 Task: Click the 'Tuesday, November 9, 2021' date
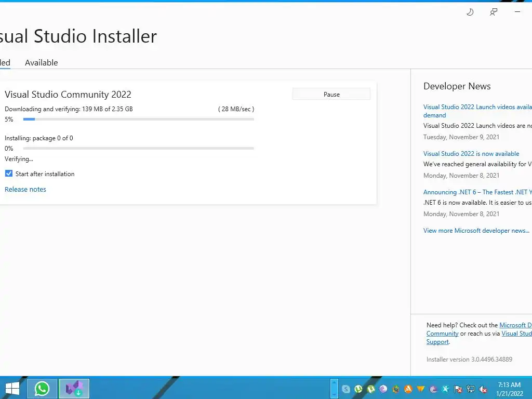[461, 137]
